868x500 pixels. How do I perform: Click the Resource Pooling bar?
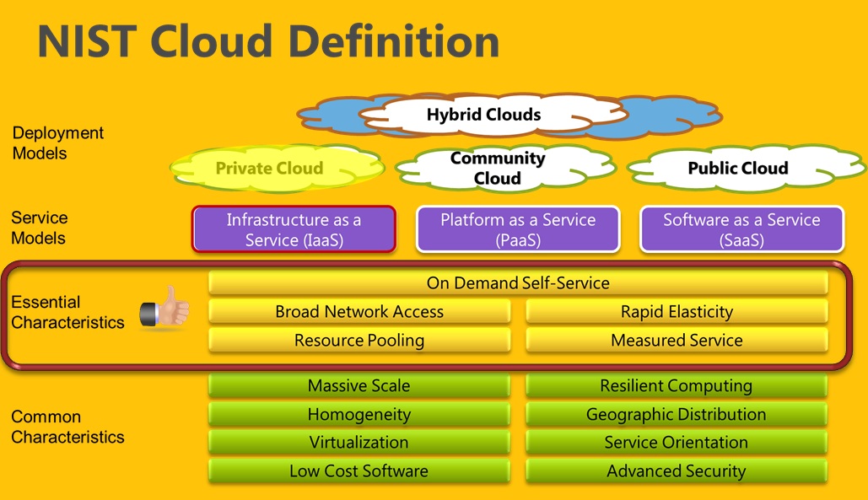tap(359, 341)
